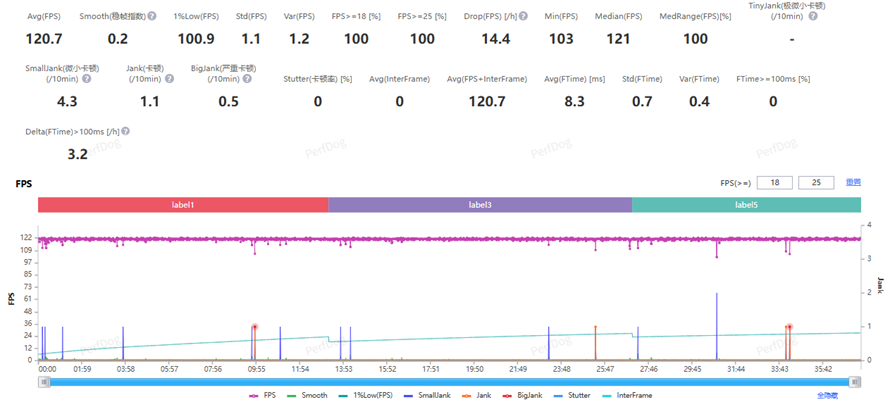Select the teal label5 segment bar
The height and width of the screenshot is (402, 890).
[x=746, y=205]
